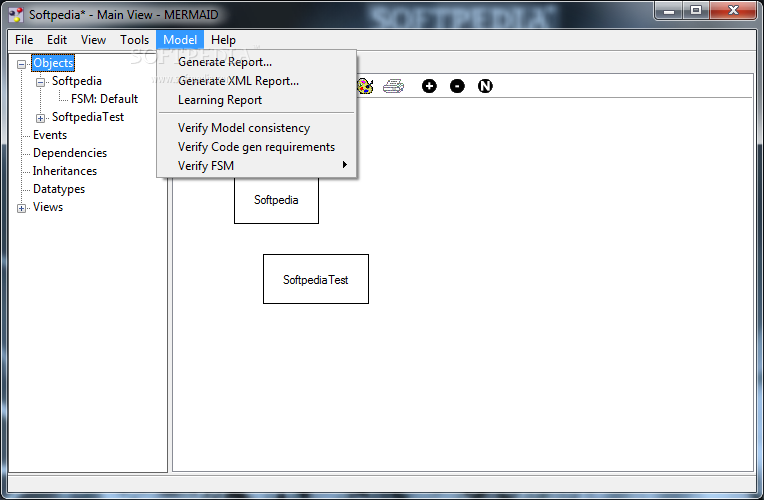Expand the Views tree node

click(21, 208)
